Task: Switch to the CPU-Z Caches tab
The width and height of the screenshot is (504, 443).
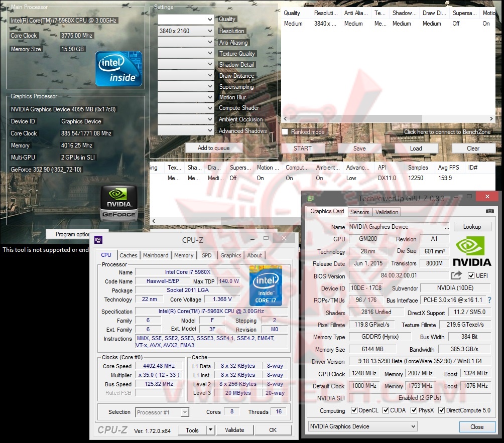Action: [128, 255]
